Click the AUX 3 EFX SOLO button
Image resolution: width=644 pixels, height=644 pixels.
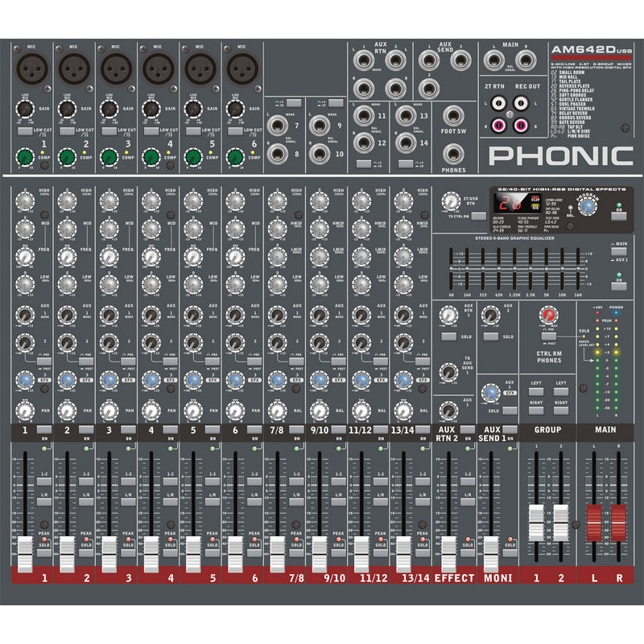tap(510, 411)
